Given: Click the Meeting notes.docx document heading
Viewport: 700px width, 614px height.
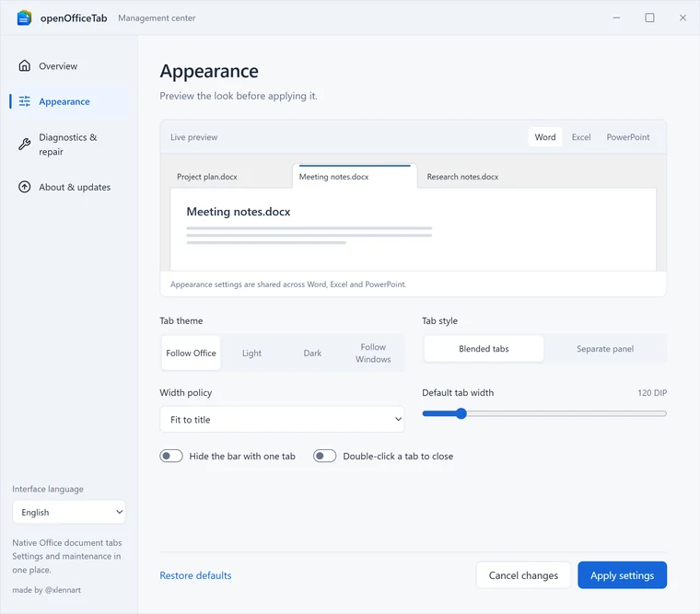Looking at the screenshot, I should 239,212.
